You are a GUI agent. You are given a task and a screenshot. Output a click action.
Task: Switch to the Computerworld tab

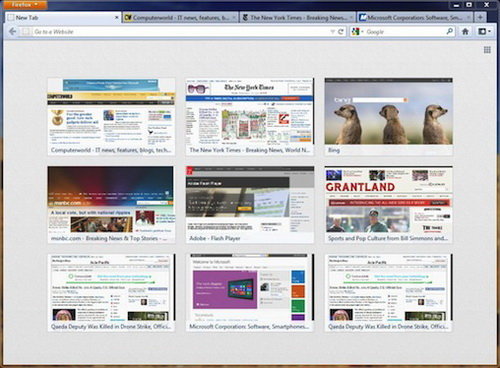(180, 17)
